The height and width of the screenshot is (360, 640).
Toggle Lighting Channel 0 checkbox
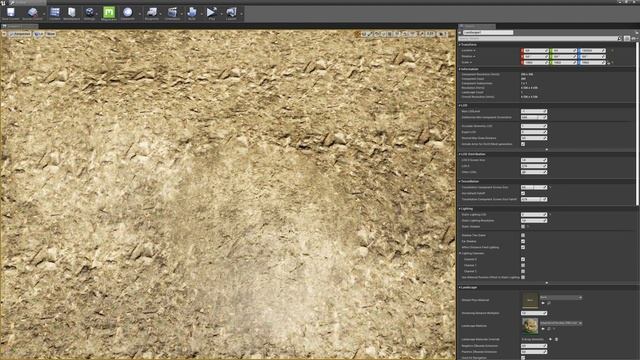click(x=523, y=259)
